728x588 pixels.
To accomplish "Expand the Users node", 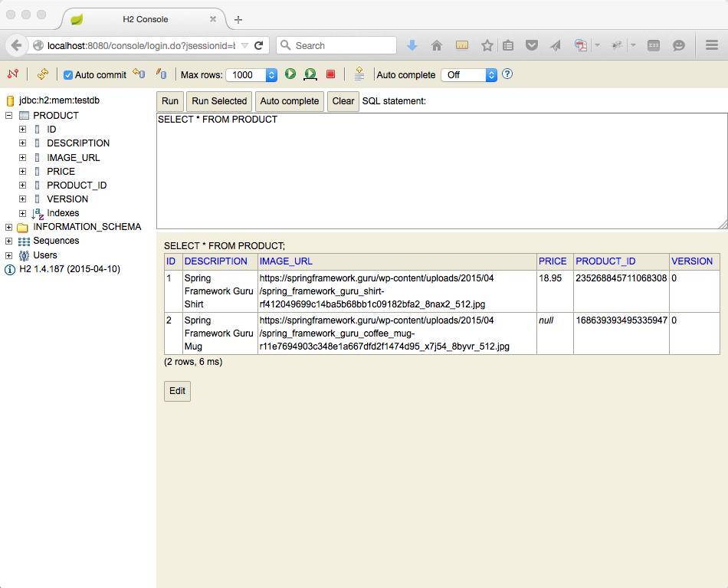I will (9, 255).
